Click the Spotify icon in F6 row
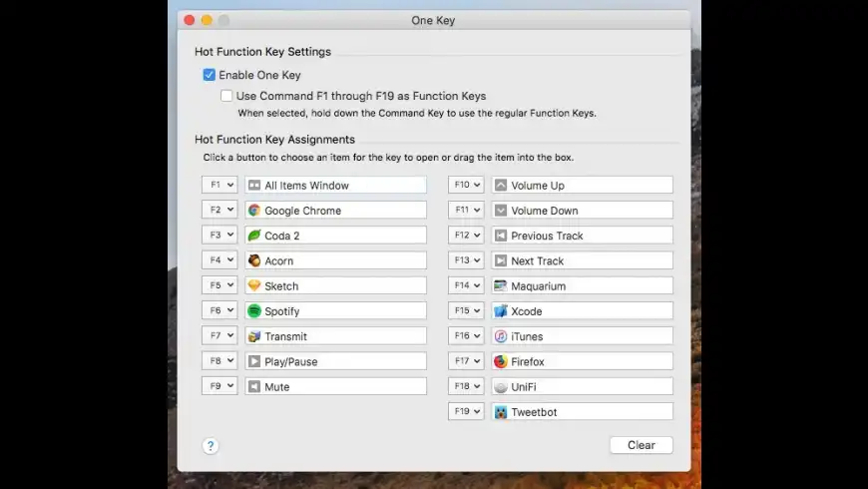The image size is (868, 489). [254, 311]
